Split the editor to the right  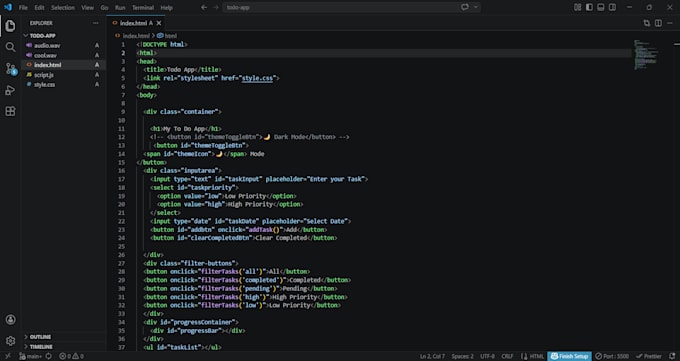658,23
